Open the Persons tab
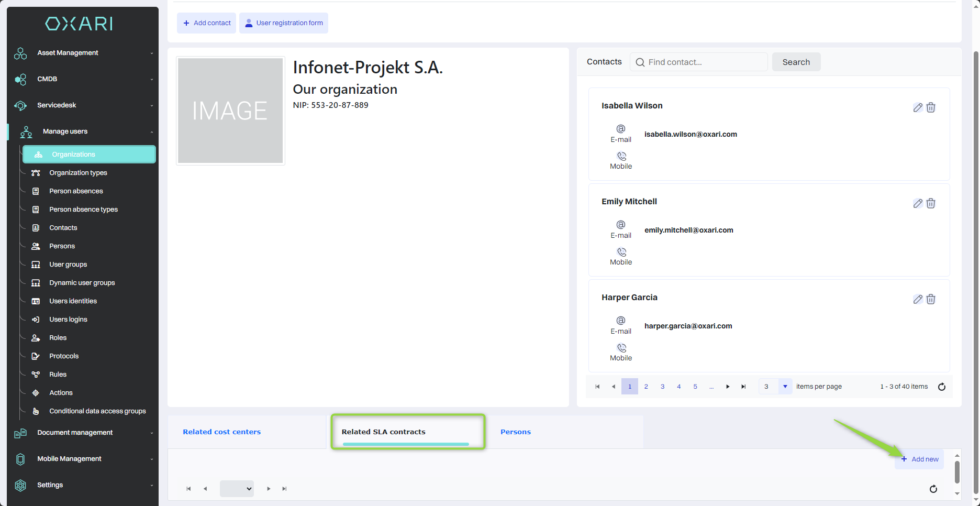The height and width of the screenshot is (506, 980). pos(516,432)
